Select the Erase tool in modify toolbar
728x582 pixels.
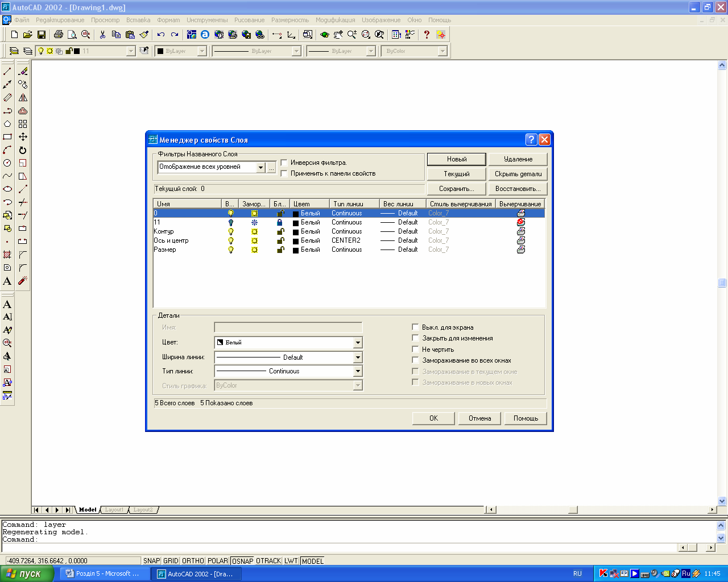tap(23, 71)
